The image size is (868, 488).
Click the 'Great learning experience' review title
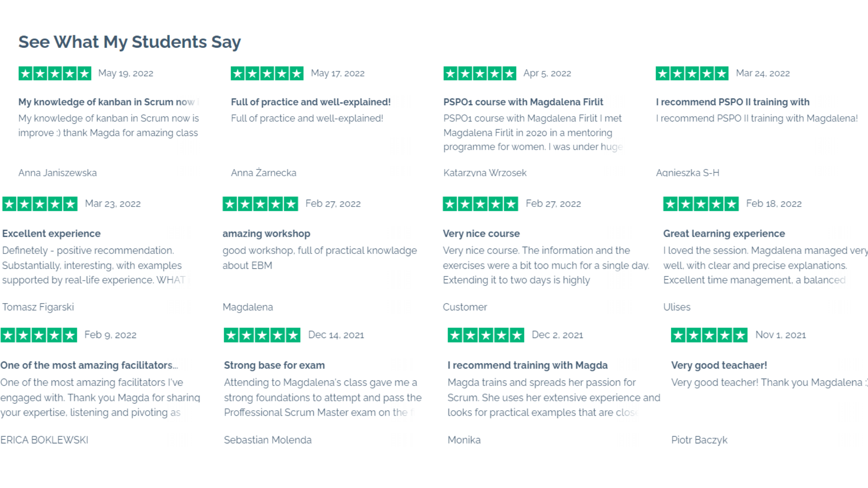click(724, 234)
